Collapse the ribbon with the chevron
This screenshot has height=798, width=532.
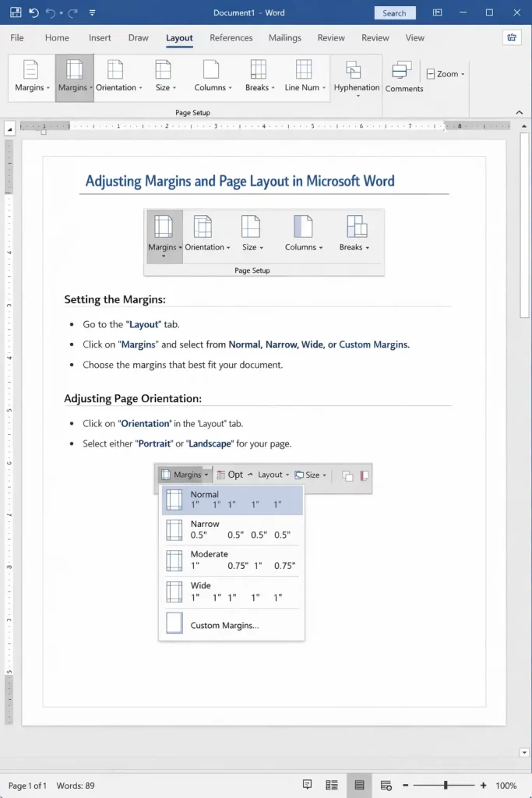[520, 112]
